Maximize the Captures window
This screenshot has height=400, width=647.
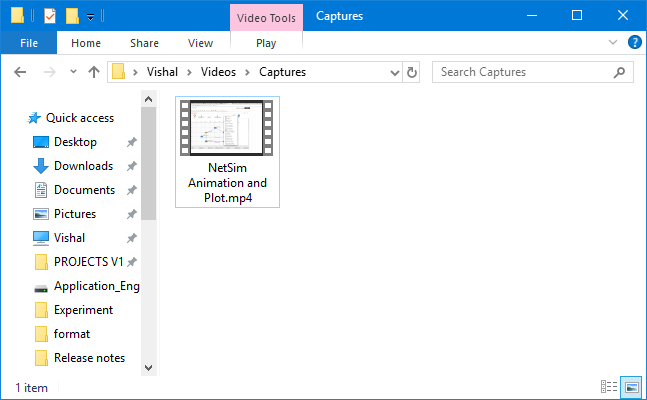[577, 16]
